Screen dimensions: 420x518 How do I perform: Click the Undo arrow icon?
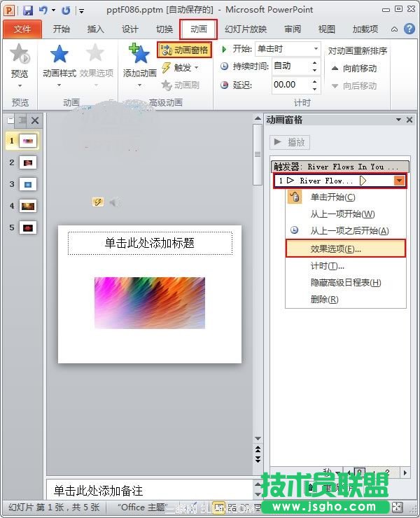43,10
